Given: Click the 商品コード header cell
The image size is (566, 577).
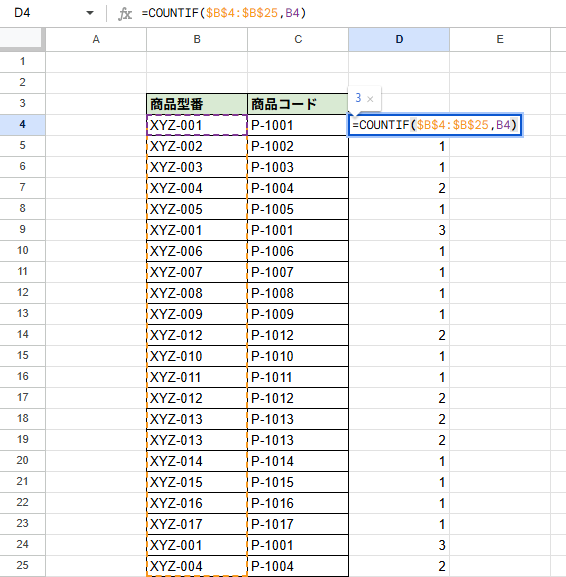Looking at the screenshot, I should coord(298,104).
